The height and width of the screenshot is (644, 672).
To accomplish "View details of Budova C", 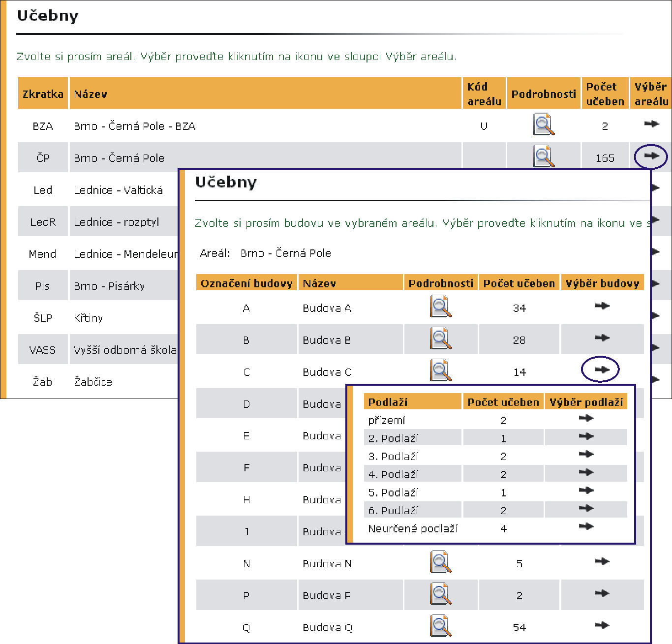I will (441, 370).
